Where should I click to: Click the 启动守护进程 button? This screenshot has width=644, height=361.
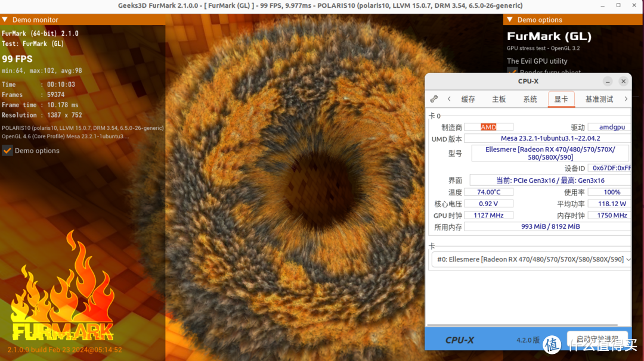(x=597, y=339)
